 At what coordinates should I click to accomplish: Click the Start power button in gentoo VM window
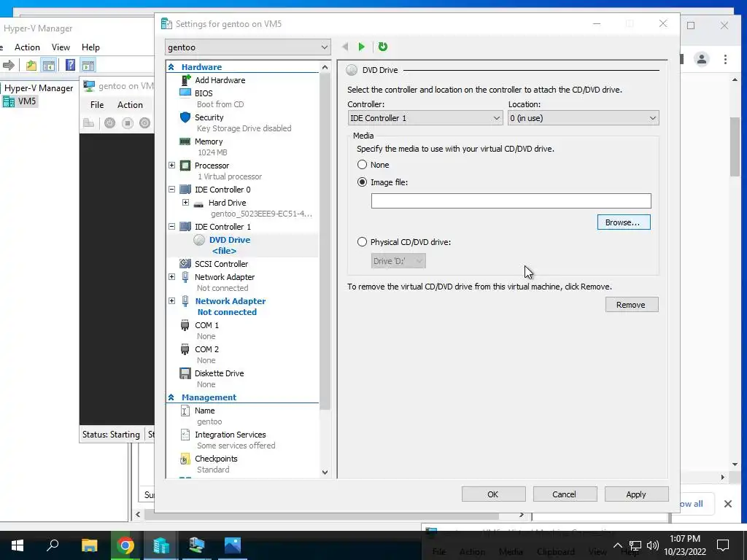coord(110,122)
